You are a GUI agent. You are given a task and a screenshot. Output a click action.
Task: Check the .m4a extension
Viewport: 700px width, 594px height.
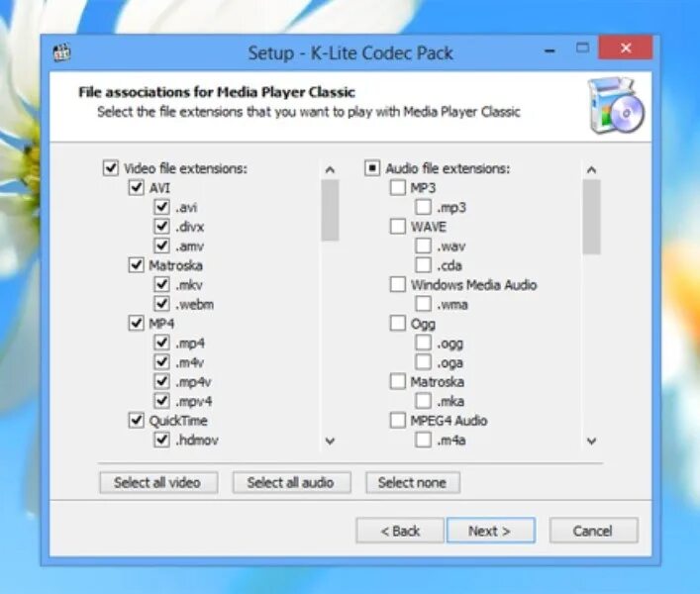click(x=423, y=440)
